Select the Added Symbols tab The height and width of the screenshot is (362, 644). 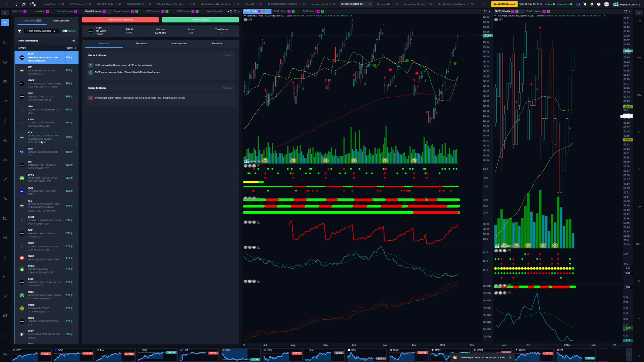(61, 21)
